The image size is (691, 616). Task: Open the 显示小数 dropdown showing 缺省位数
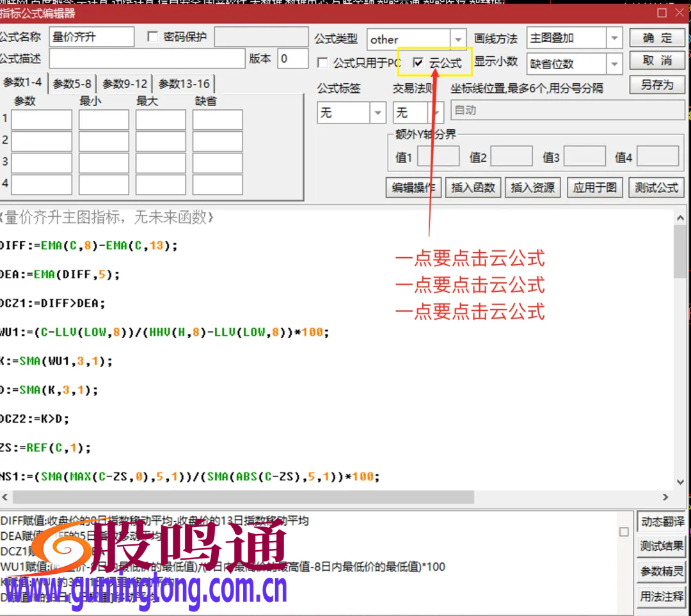pos(614,63)
